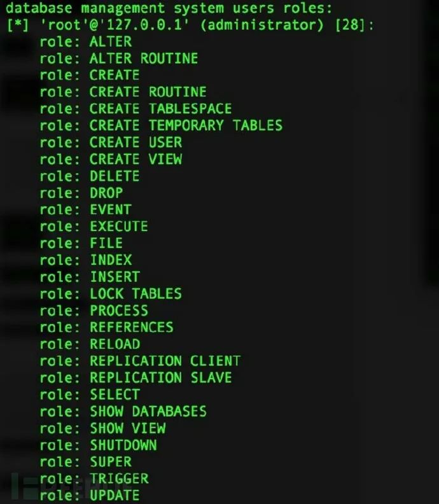The height and width of the screenshot is (504, 439).
Task: Select the CREATE TABLESPACE role text
Action: click(136, 109)
